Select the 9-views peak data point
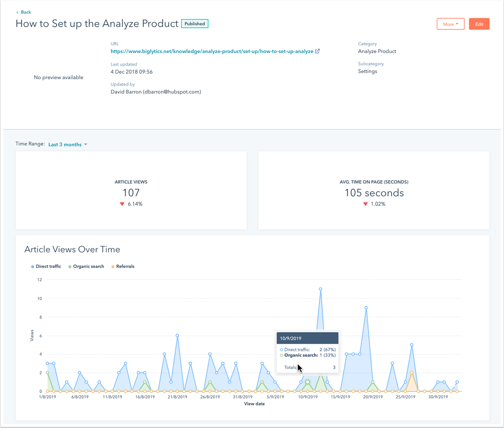The width and height of the screenshot is (504, 428). point(366,308)
